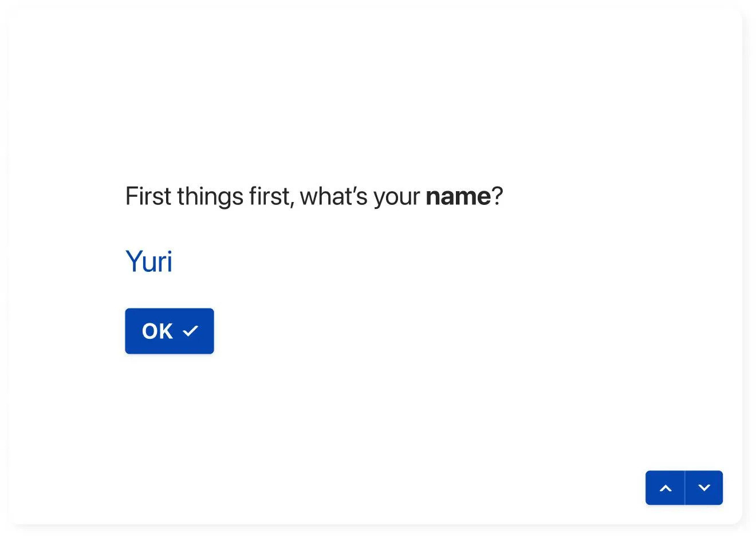Viewport: 756px width, 538px height.
Task: Select the downward arrow in bottom navigation
Action: click(704, 488)
